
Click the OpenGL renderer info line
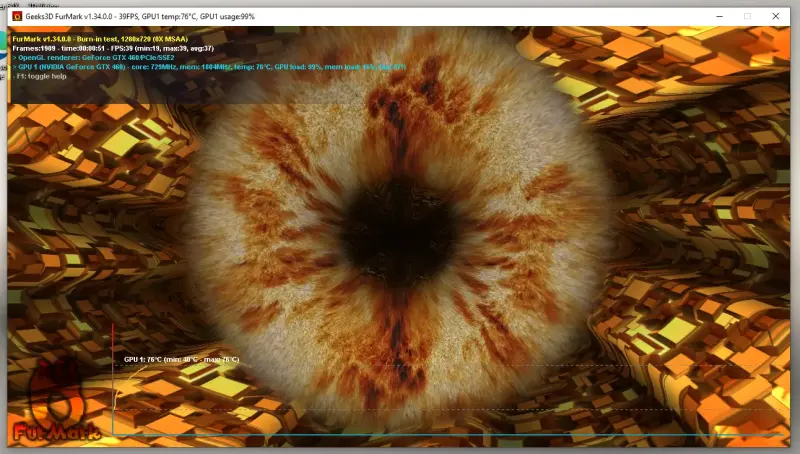95,57
